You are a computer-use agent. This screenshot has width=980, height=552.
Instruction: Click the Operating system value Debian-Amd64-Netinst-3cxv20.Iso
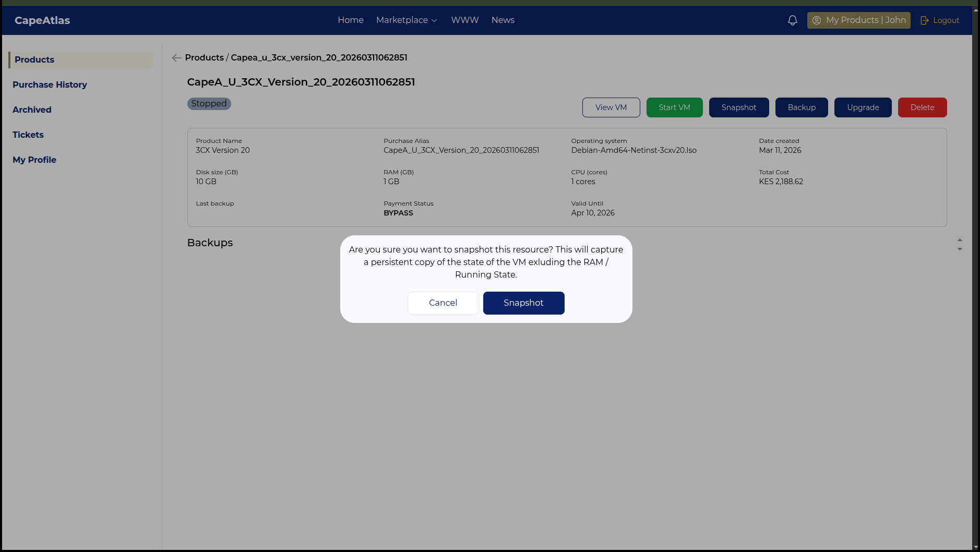tap(634, 150)
